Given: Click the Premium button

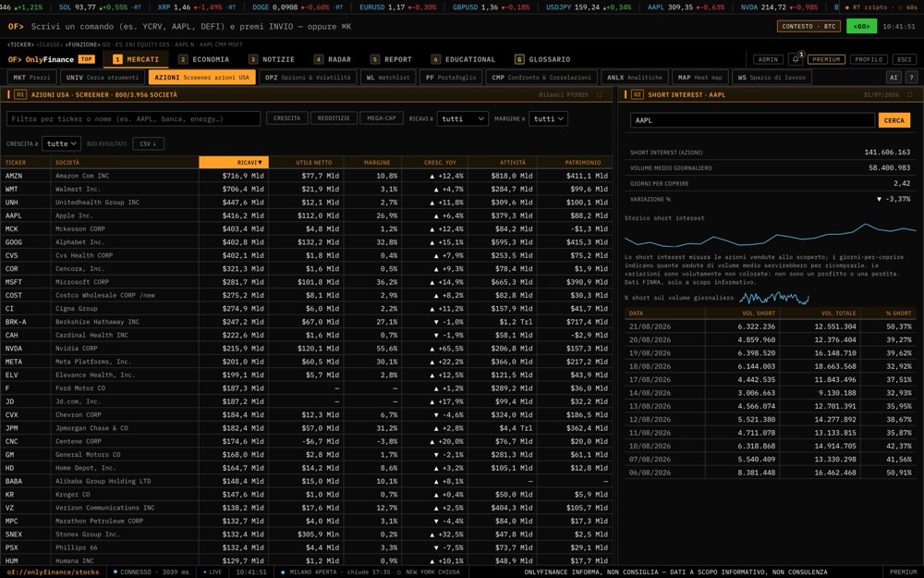Looking at the screenshot, I should (x=826, y=59).
